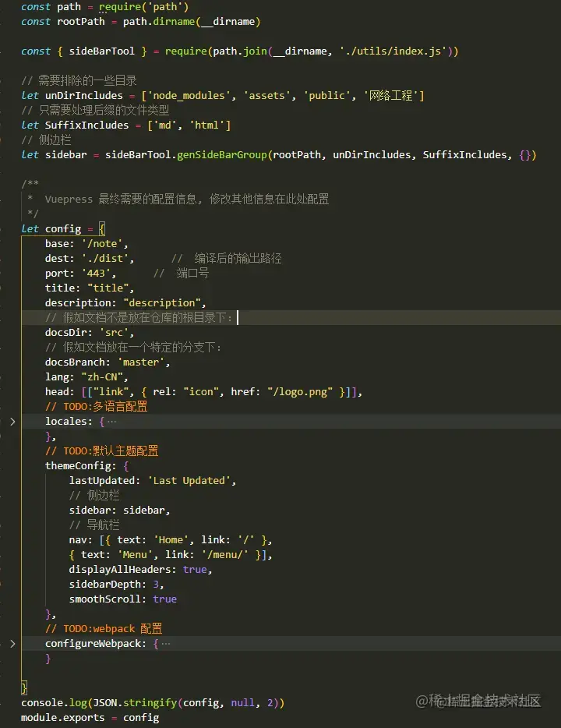Click the lang "zh-CN" value
This screenshot has height=728, width=561.
point(101,377)
